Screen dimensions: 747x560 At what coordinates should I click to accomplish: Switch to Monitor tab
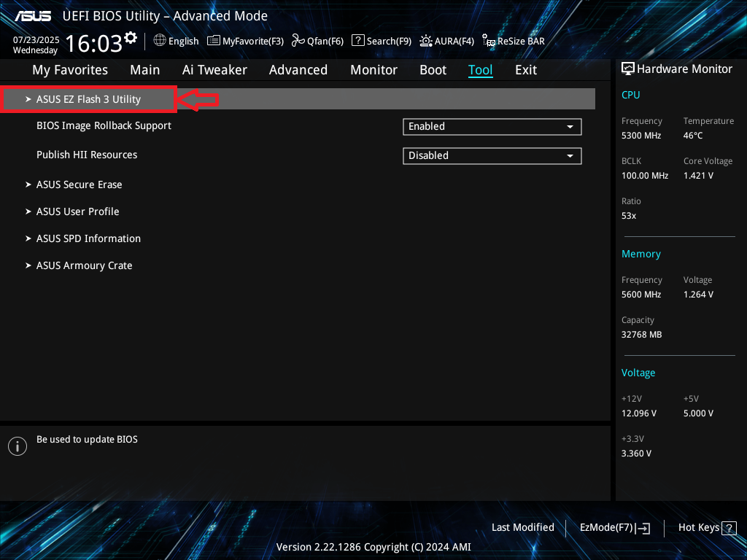click(373, 70)
